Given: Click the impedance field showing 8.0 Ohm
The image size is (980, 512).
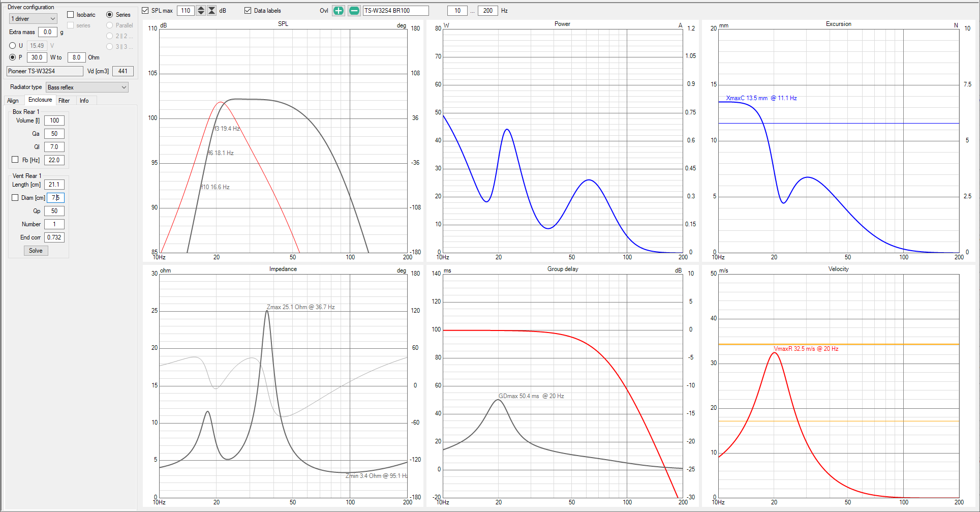Looking at the screenshot, I should 76,57.
